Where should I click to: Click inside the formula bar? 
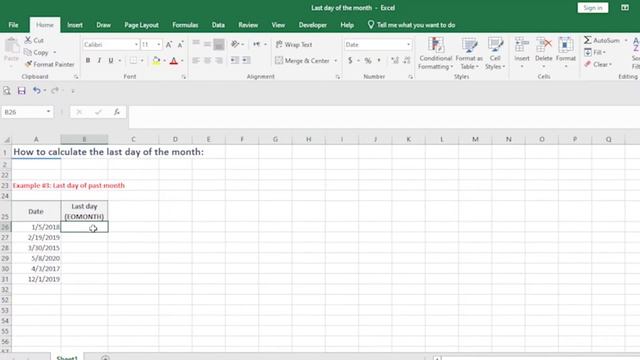(x=384, y=117)
